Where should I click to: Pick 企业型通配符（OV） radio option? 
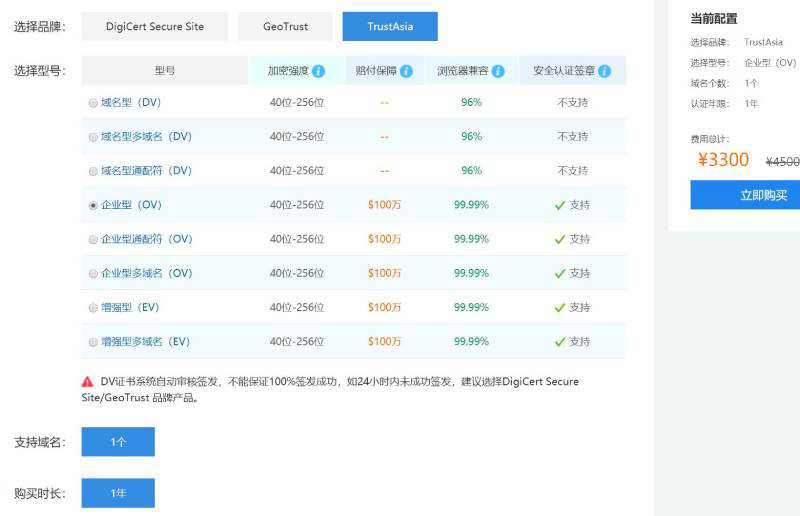click(x=94, y=239)
